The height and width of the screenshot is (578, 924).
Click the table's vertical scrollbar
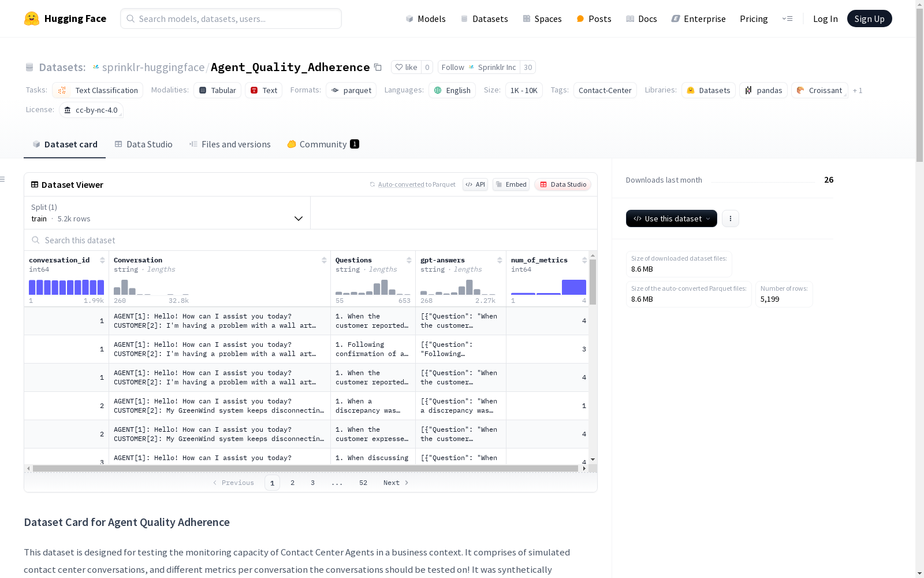coord(593,282)
